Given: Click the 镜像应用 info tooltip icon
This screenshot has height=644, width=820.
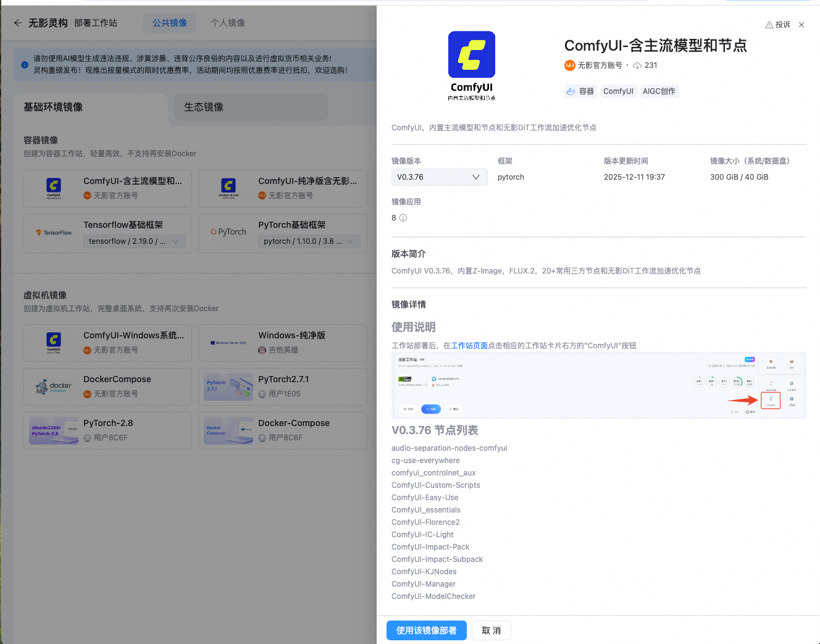Looking at the screenshot, I should tap(403, 217).
